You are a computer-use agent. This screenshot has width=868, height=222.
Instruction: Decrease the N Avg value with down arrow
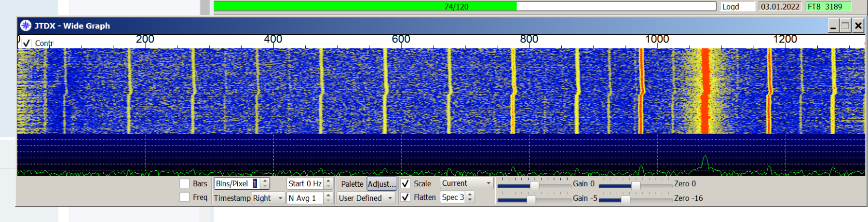[x=328, y=201]
